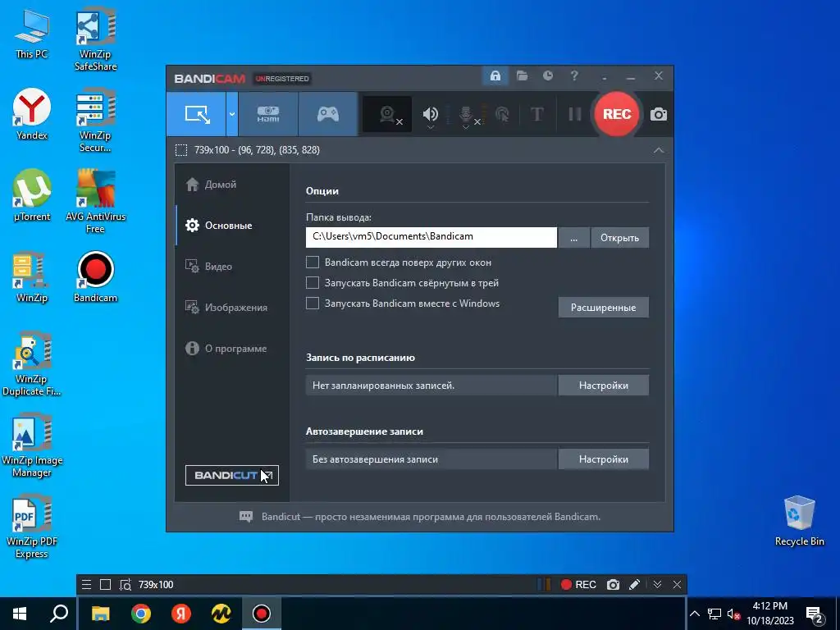Open File Explorer from taskbar
Screen dimensions: 840x630
click(101, 614)
